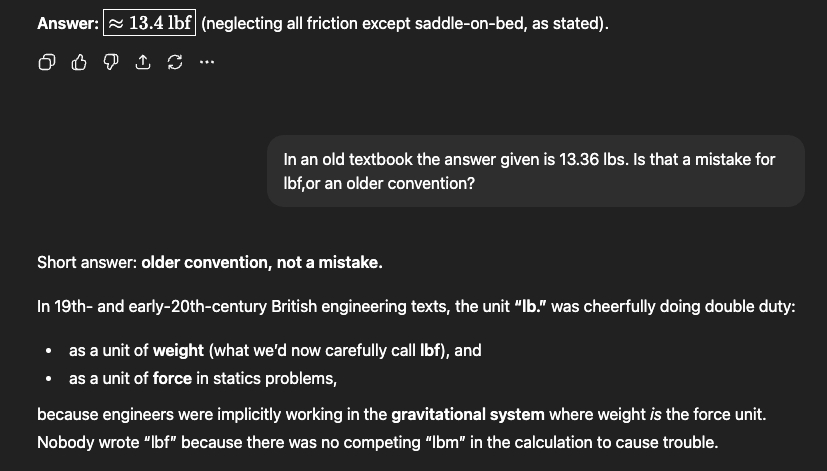Click the sentence starting "Nobody wrote"

tap(378, 441)
